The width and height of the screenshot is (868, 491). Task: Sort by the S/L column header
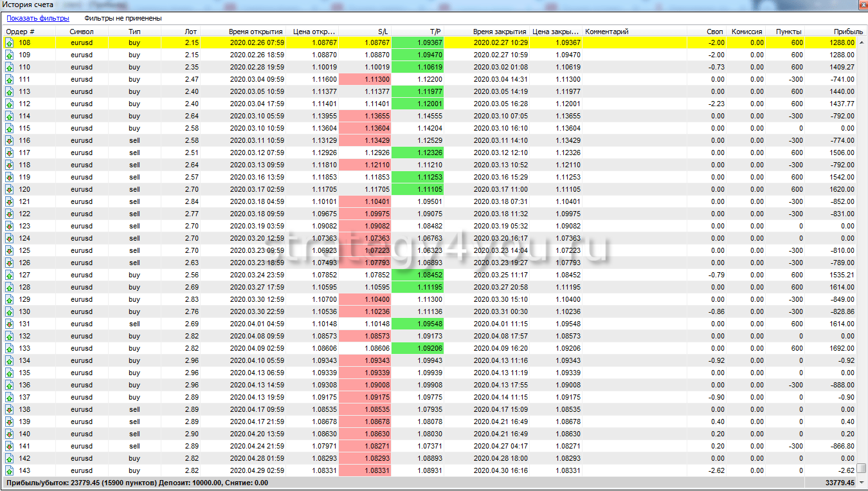(x=383, y=32)
